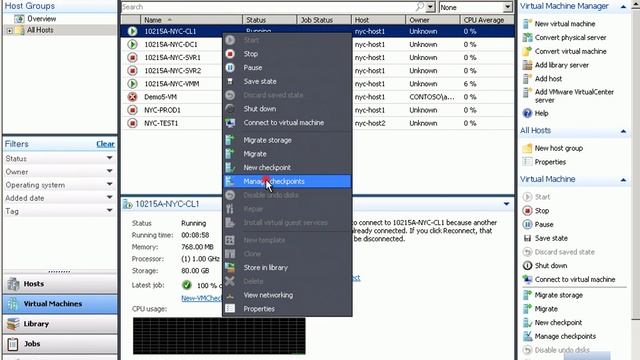Viewport: 640px width, 360px height.
Task: Click the stopped status icon for NYC-TEST1
Action: point(132,123)
